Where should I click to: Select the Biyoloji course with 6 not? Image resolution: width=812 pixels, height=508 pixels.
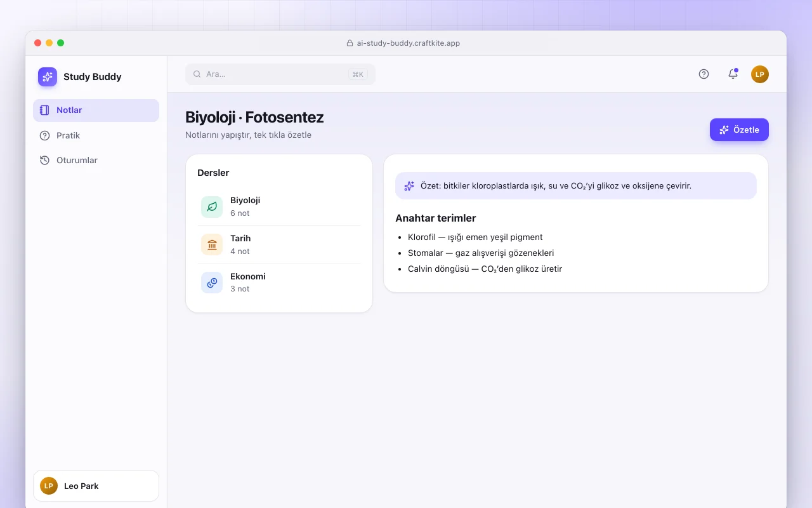pyautogui.click(x=279, y=207)
